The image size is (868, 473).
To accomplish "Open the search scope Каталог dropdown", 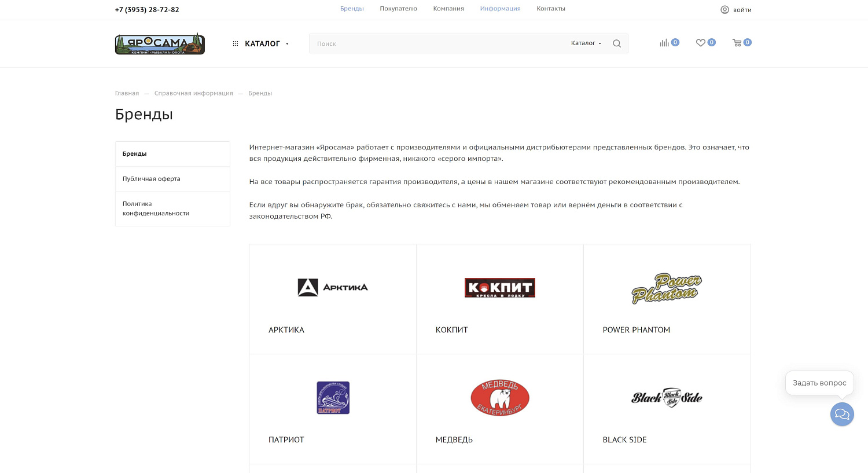I will (x=586, y=43).
